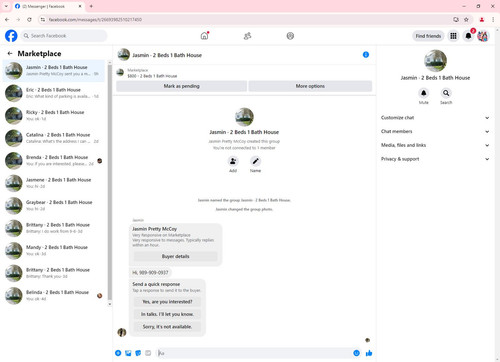The width and height of the screenshot is (500, 362).
Task: Expand Media, files and links section
Action: [435, 145]
